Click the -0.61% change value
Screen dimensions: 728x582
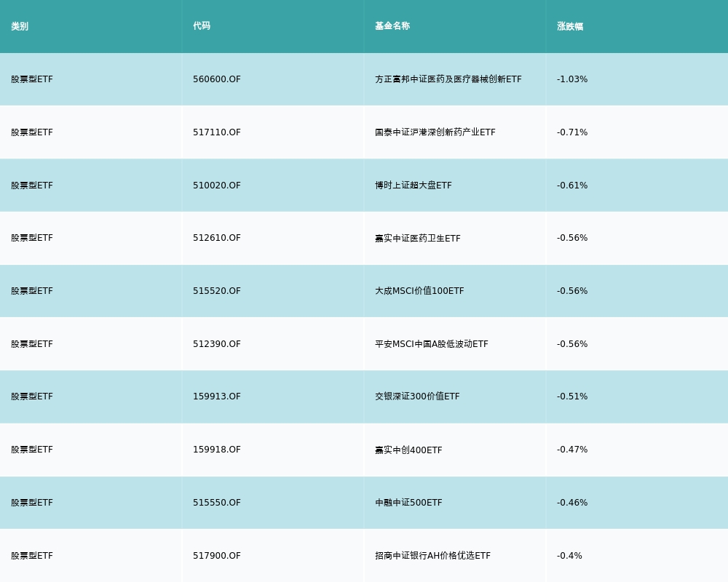(x=572, y=186)
